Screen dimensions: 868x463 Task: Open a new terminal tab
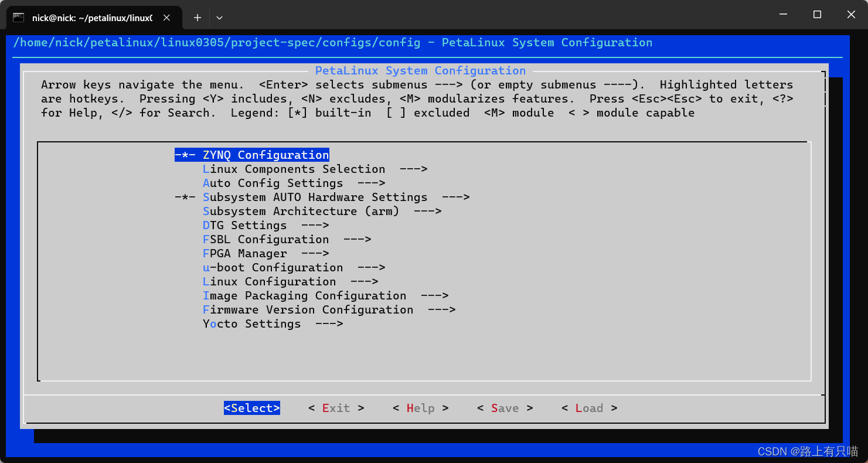pyautogui.click(x=198, y=18)
